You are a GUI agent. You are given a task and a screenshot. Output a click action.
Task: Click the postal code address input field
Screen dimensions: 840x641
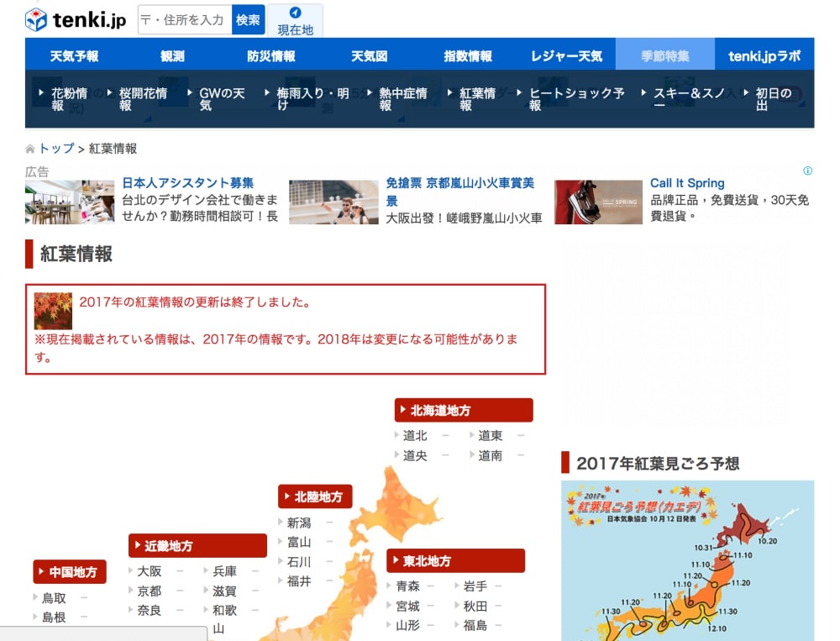click(x=185, y=20)
